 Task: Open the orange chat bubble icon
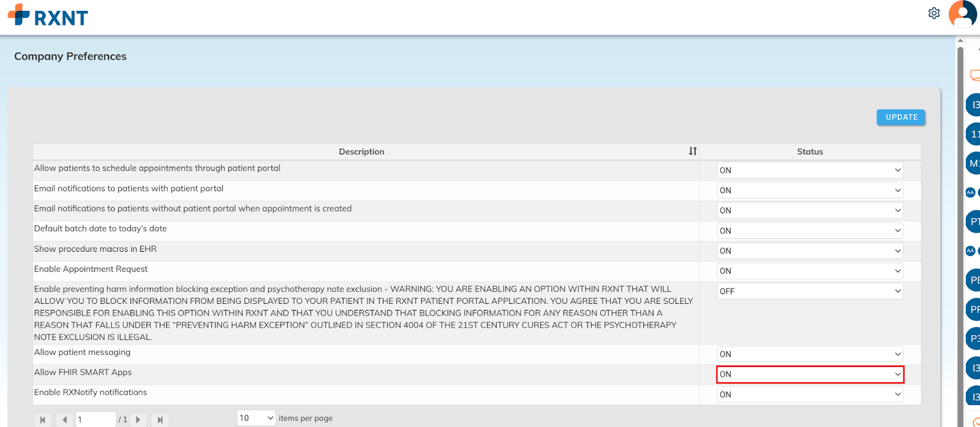(x=974, y=75)
